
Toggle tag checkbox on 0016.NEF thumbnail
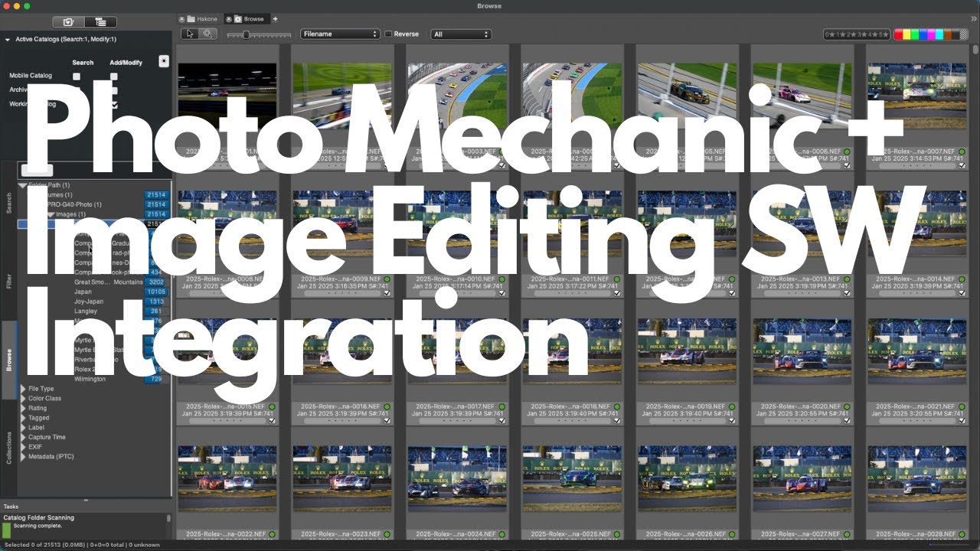[x=387, y=420]
